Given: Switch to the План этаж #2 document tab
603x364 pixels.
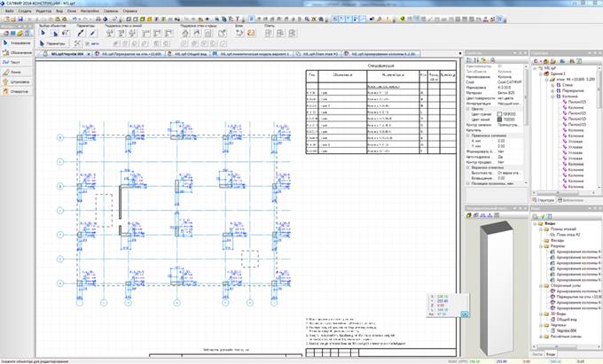Looking at the screenshot, I should click(317, 54).
